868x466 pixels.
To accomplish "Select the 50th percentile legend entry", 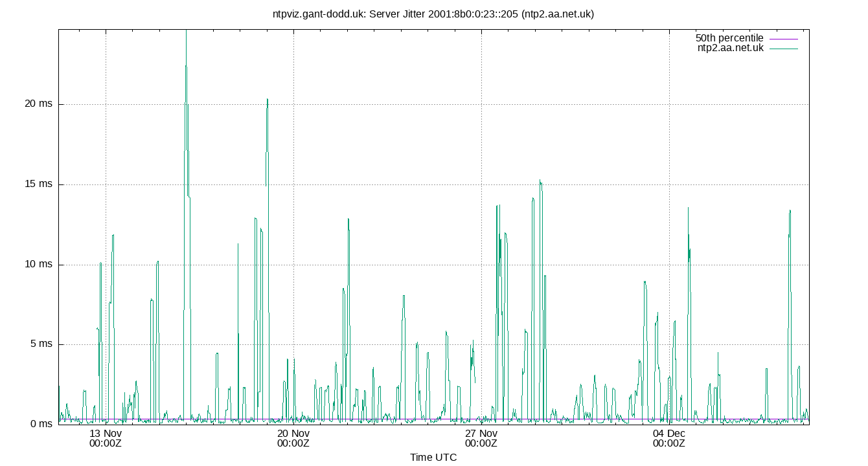I will coord(728,38).
